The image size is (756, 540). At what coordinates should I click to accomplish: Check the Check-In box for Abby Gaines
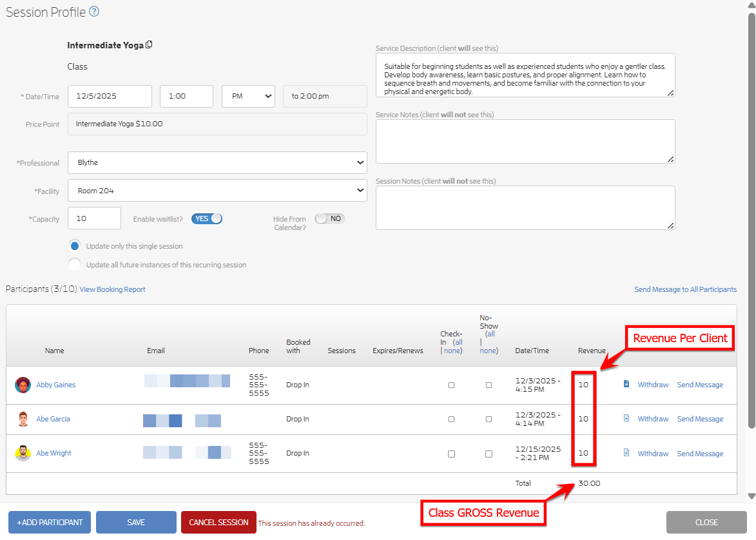click(x=451, y=385)
